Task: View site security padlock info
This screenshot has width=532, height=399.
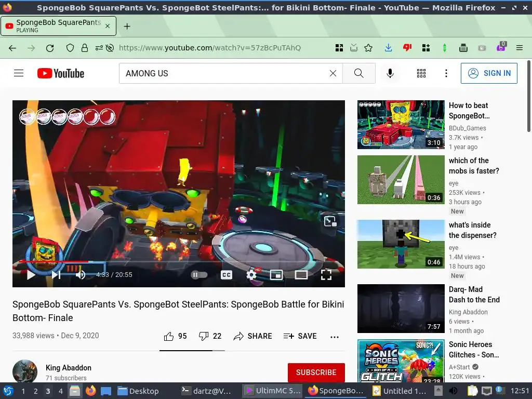Action: [x=85, y=48]
